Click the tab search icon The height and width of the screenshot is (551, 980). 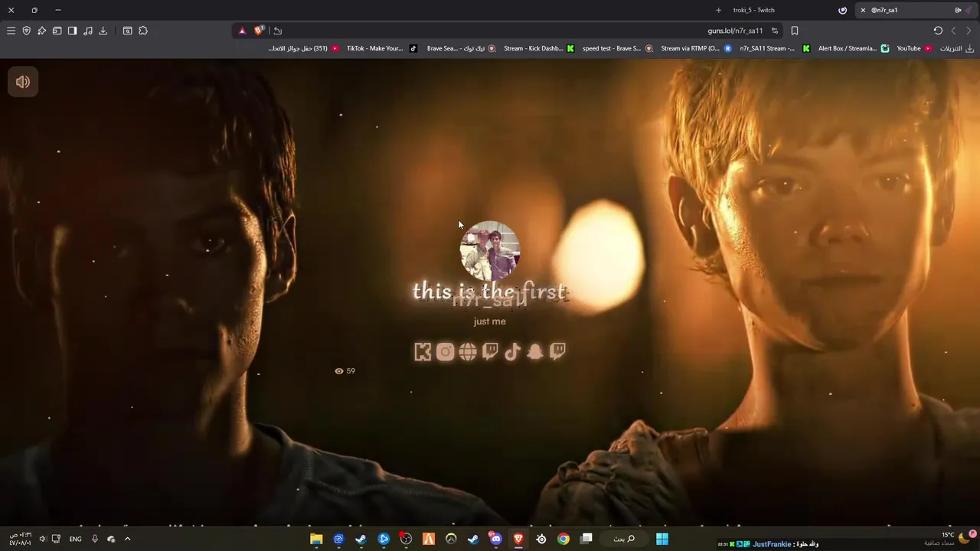tap(127, 31)
